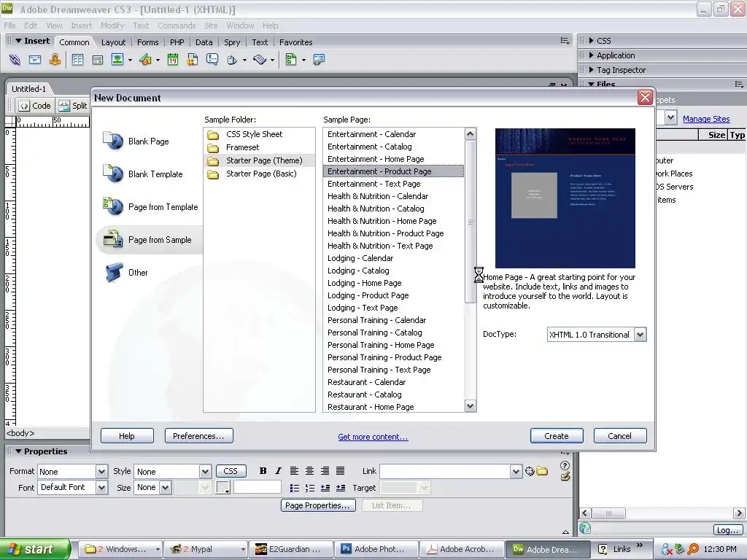The width and height of the screenshot is (747, 560).
Task: Click the Insert Div Tag icon
Action: [98, 60]
